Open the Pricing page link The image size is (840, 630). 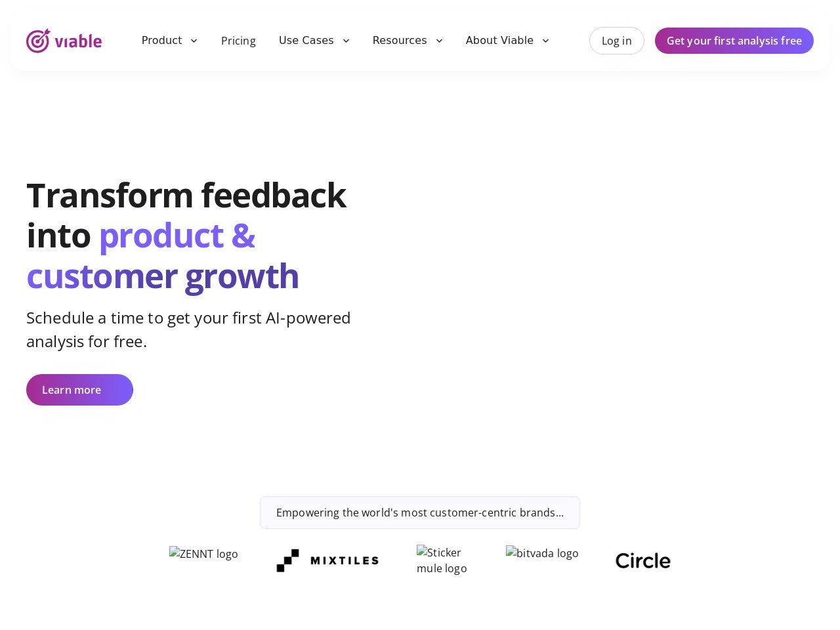tap(238, 41)
